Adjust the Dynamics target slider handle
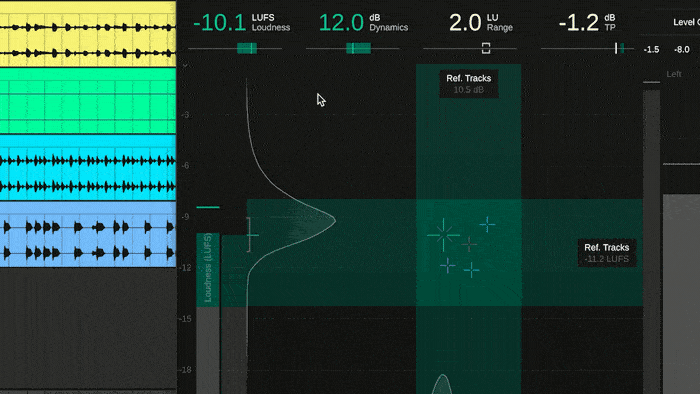 (358, 48)
